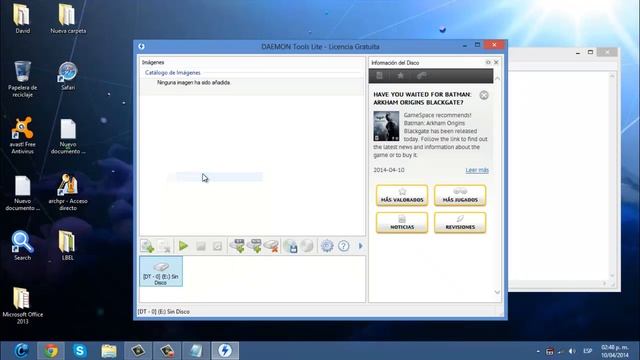Open Preferences via the gear icon
This screenshot has width=640, height=360.
point(327,246)
